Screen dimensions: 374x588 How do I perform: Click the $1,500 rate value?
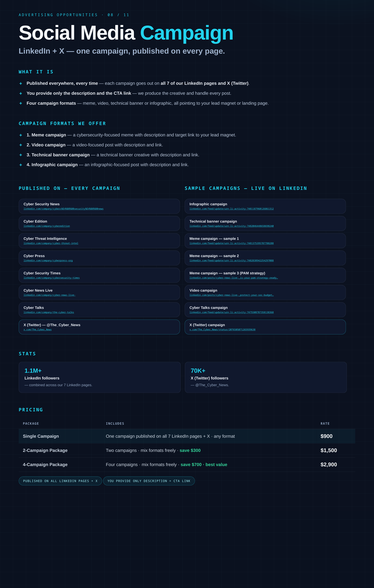pyautogui.click(x=329, y=450)
